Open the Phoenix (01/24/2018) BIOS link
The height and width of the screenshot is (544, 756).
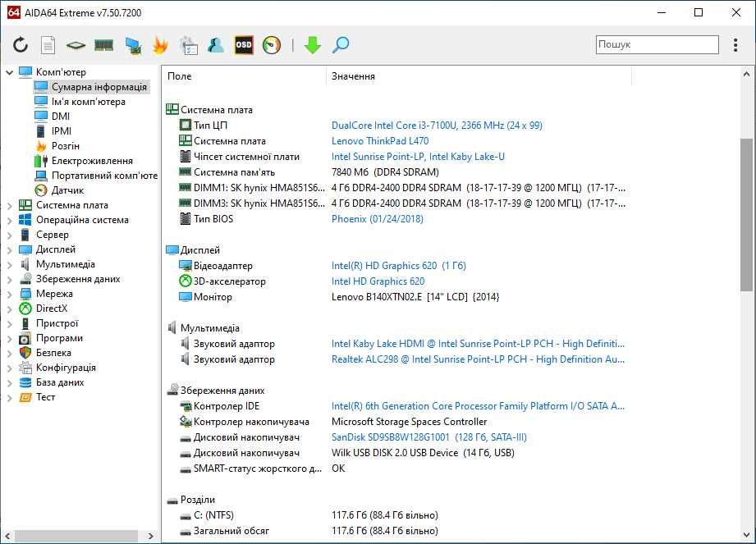coord(377,219)
